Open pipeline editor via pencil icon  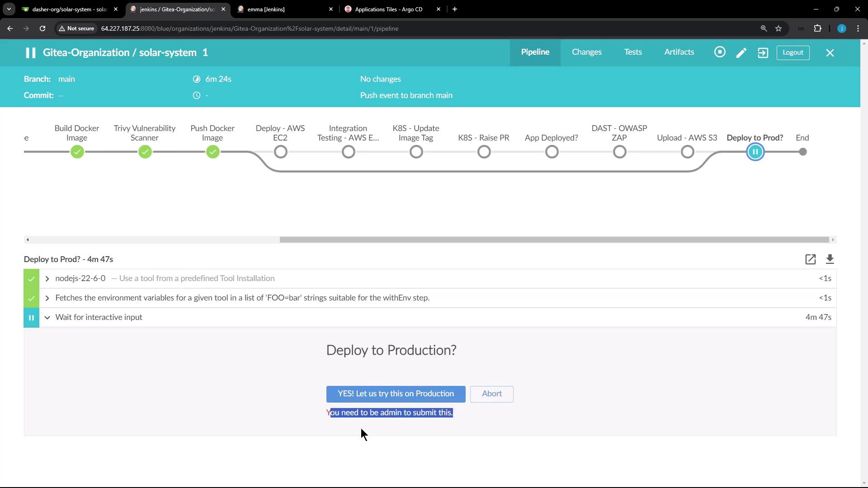pyautogui.click(x=741, y=53)
